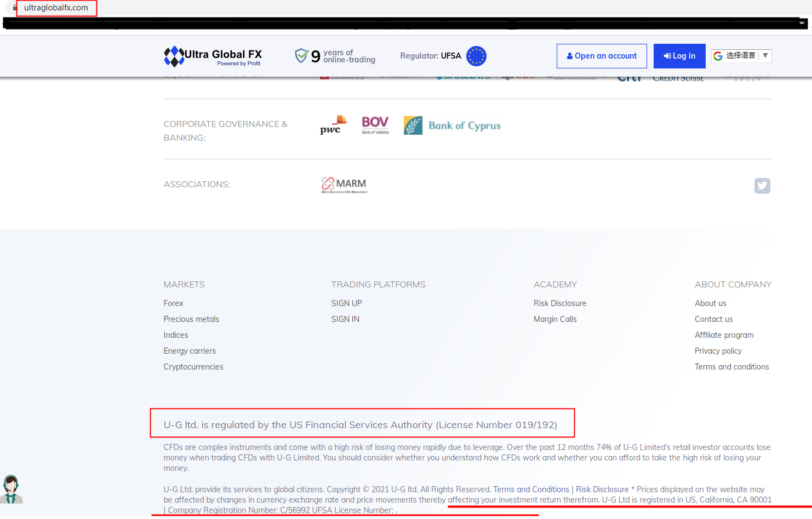The width and height of the screenshot is (812, 519).
Task: Open the Indices link
Action: tap(176, 335)
